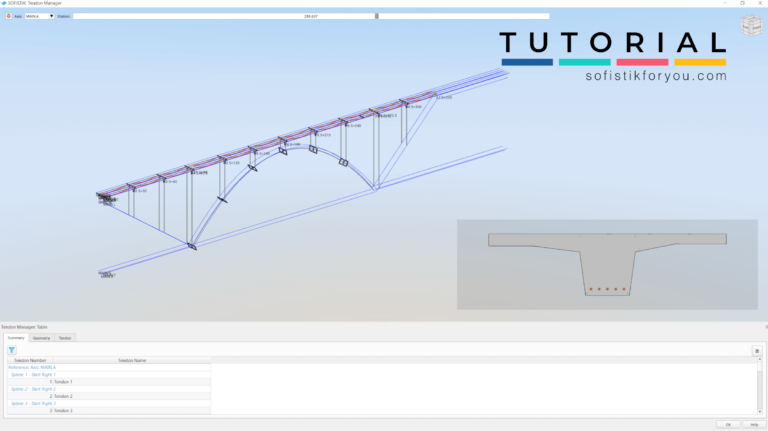768x431 pixels.
Task: Select the Tendon 1 name cell
Action: (132, 382)
